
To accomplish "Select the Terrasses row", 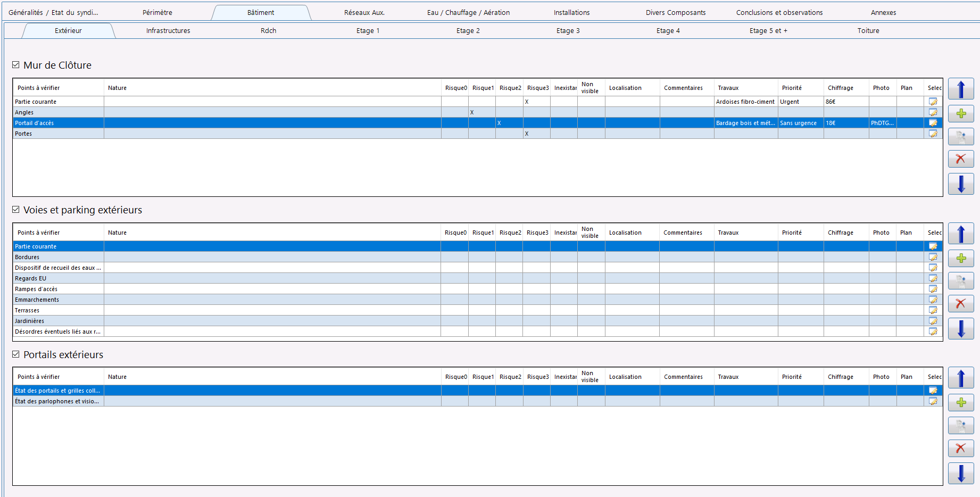I will pos(477,310).
